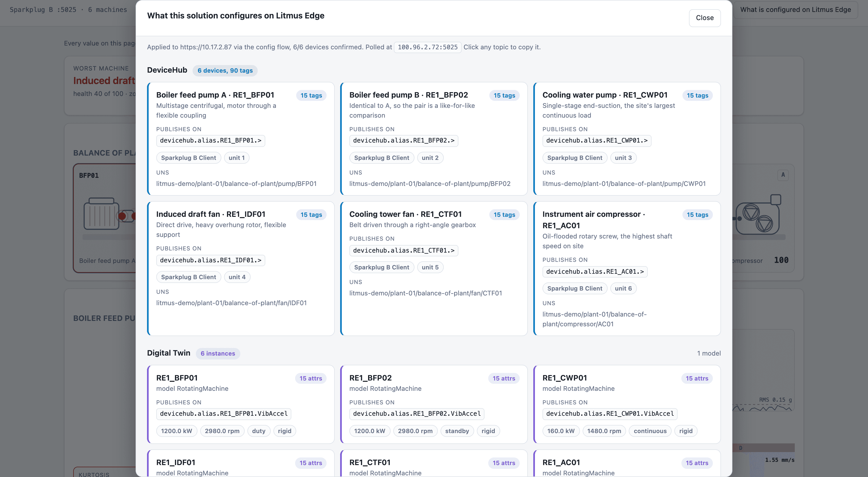
Task: Click 'Cooling water pump · RE1_CWP01' card title
Action: [605, 95]
